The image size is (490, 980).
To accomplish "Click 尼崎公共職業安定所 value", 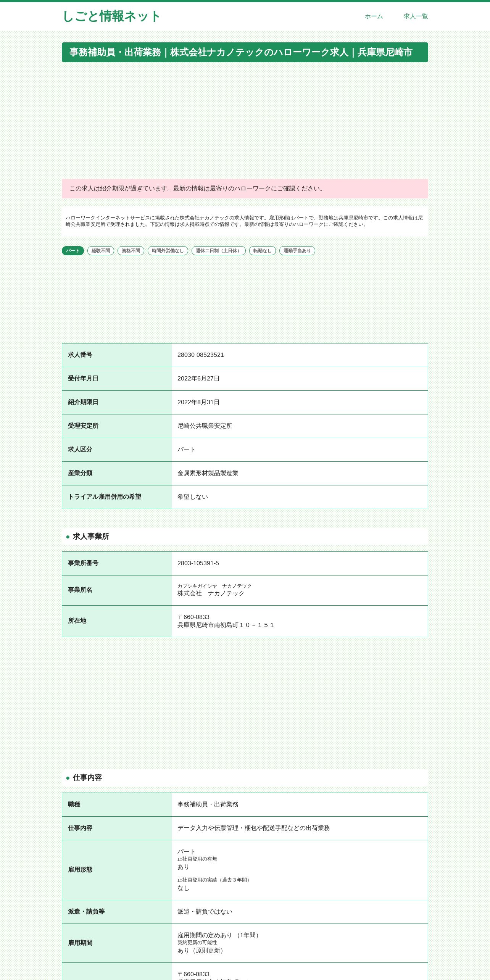I will [205, 426].
